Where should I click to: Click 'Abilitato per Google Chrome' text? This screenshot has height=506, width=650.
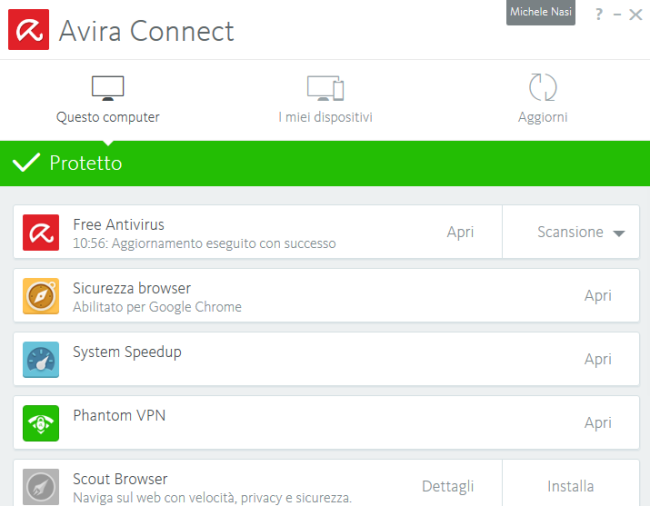coord(157,307)
